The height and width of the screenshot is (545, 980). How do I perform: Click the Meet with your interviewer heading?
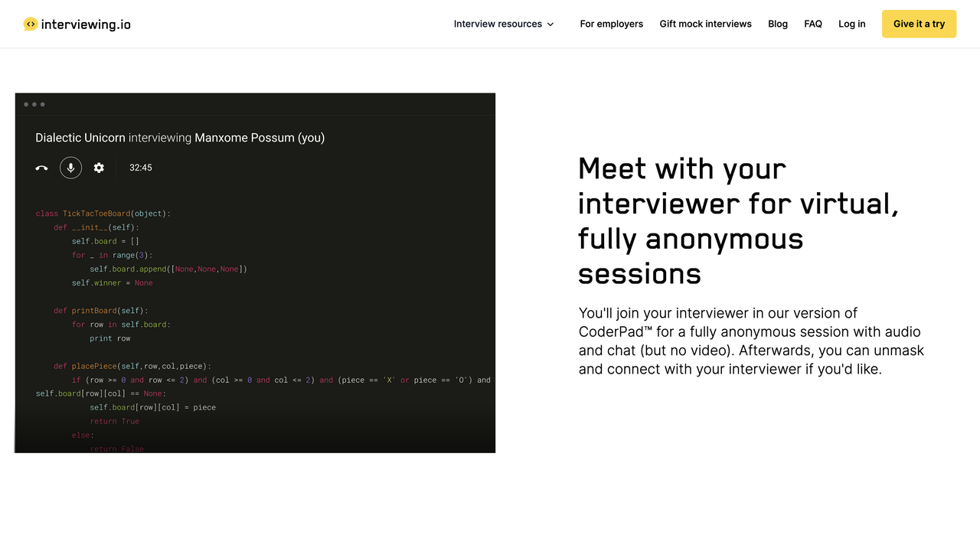coord(738,220)
